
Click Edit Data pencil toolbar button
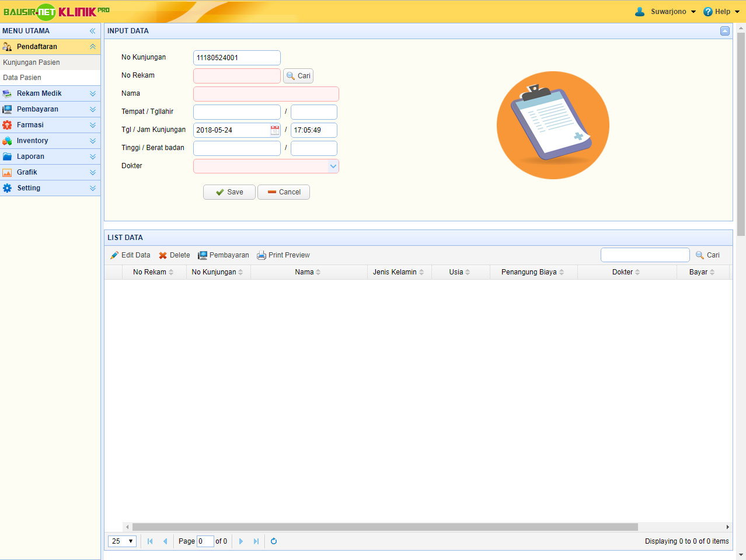click(x=130, y=255)
